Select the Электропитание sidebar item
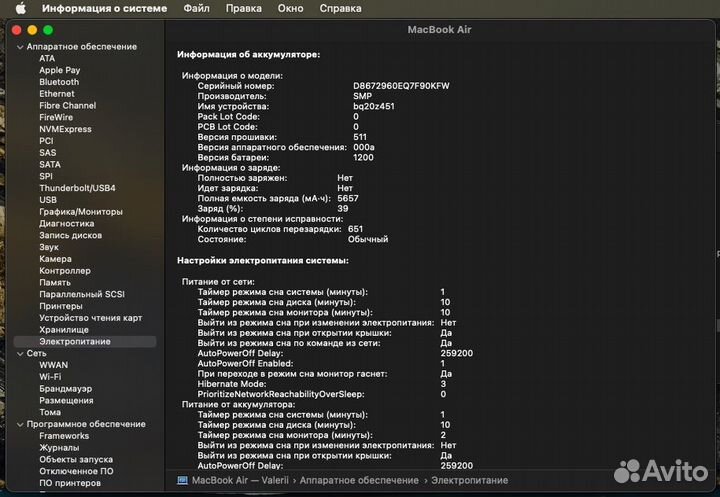This screenshot has width=720, height=497. pos(75,341)
